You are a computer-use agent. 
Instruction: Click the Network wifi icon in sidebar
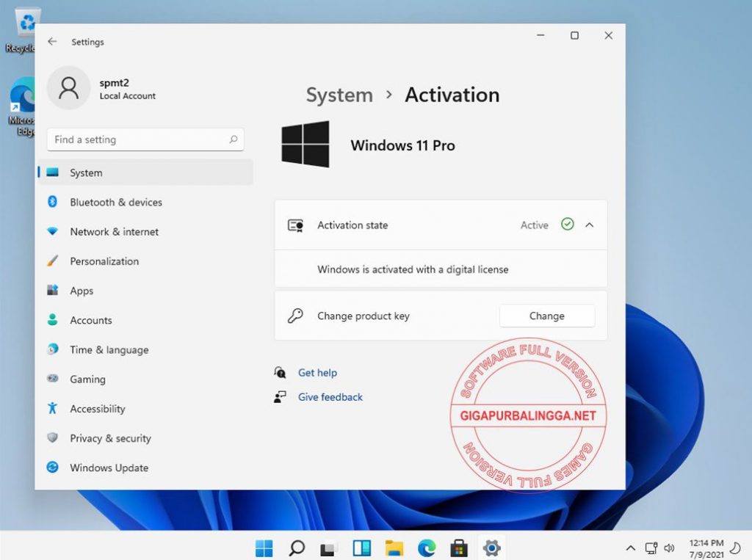click(x=53, y=231)
